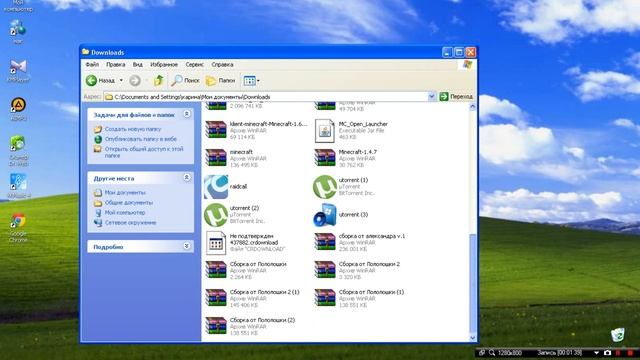Collapse the file and folder tasks panel

click(x=187, y=114)
